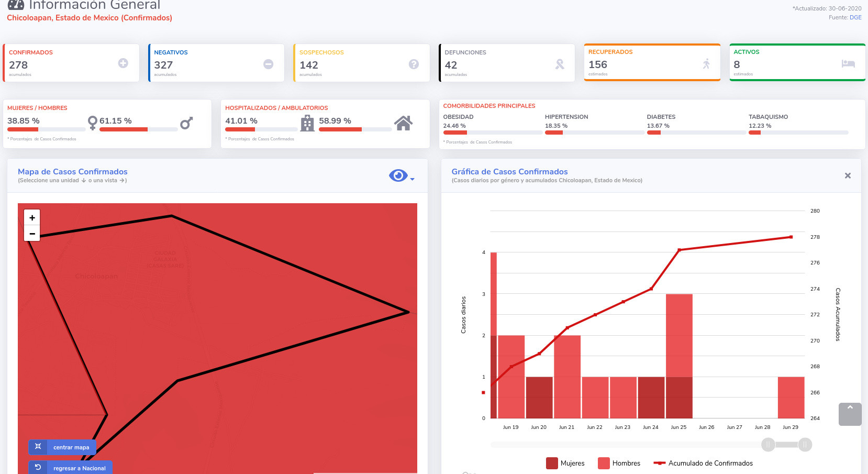
Task: Select the Confirmados card value 278
Action: click(x=18, y=65)
